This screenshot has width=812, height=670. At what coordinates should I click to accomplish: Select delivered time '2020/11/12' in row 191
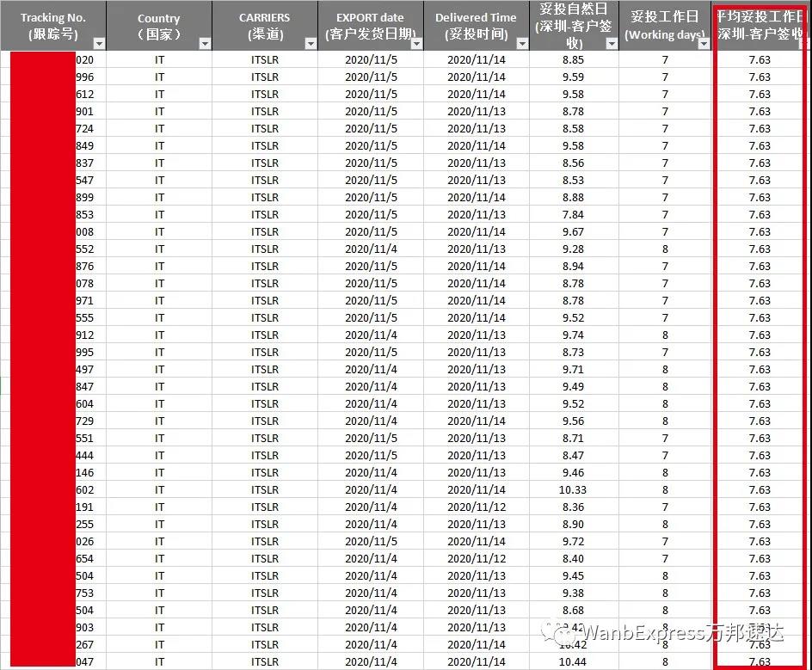point(477,507)
